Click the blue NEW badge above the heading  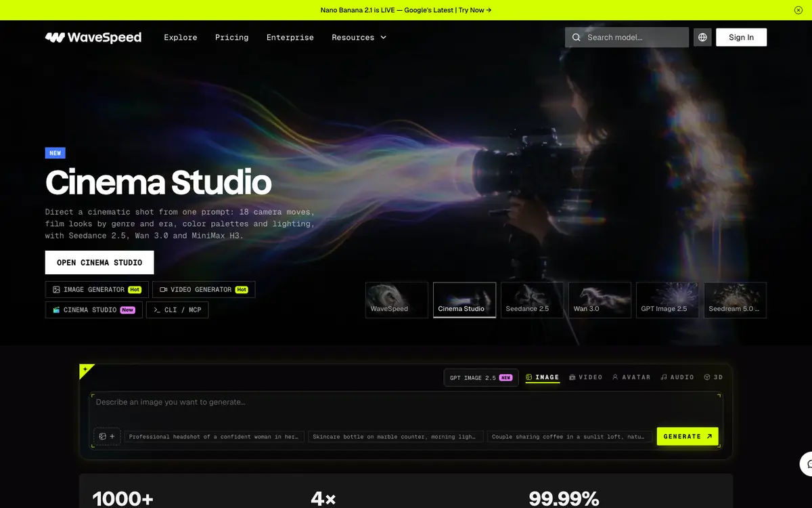(55, 153)
